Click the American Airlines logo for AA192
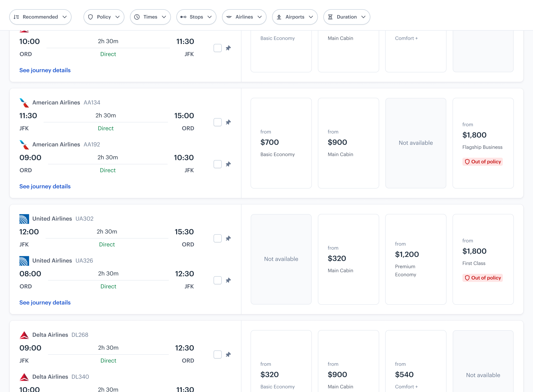 [24, 145]
